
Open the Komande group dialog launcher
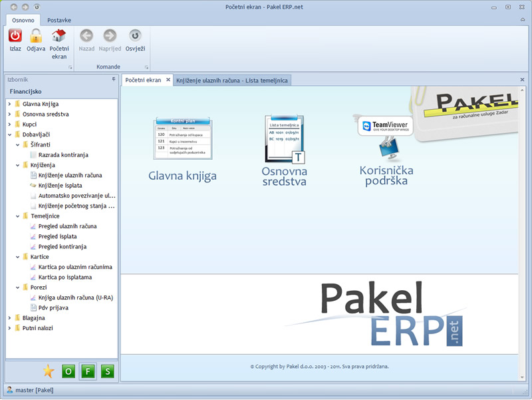146,67
